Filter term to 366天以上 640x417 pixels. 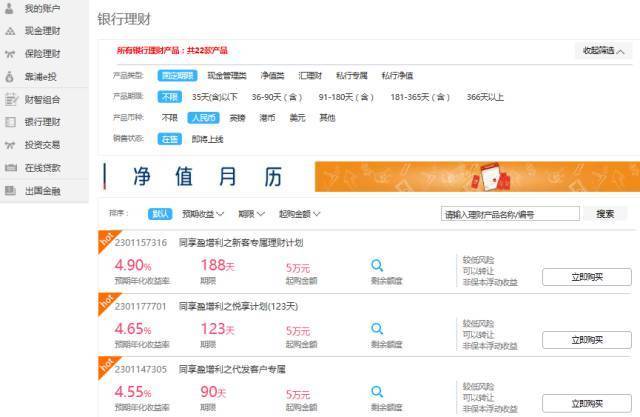[485, 97]
